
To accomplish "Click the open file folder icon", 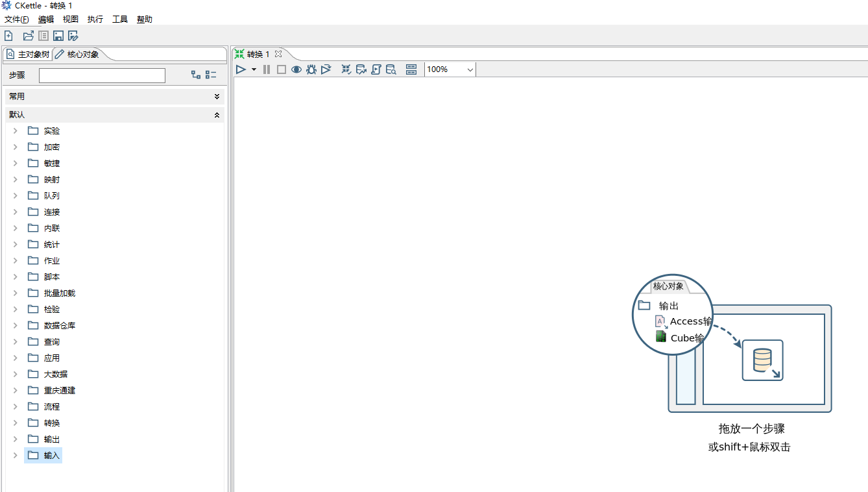I will (29, 36).
